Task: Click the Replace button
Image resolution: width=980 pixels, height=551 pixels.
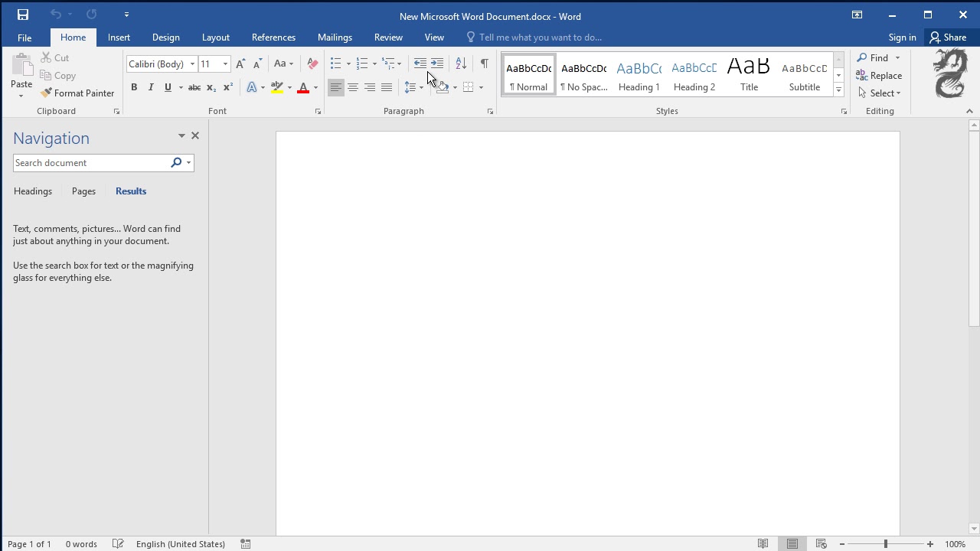Action: pos(879,76)
